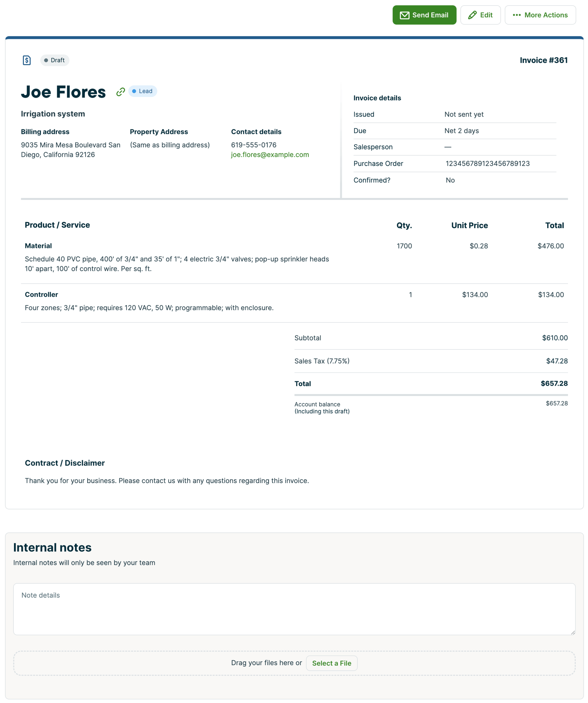The height and width of the screenshot is (703, 588).
Task: Open the joe.flores@example.com email link
Action: 269,155
